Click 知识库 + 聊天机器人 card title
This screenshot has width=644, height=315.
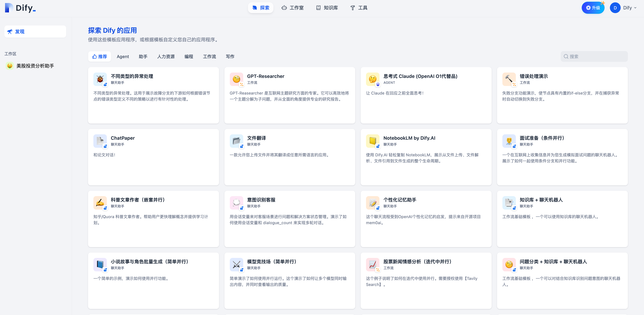pyautogui.click(x=541, y=200)
